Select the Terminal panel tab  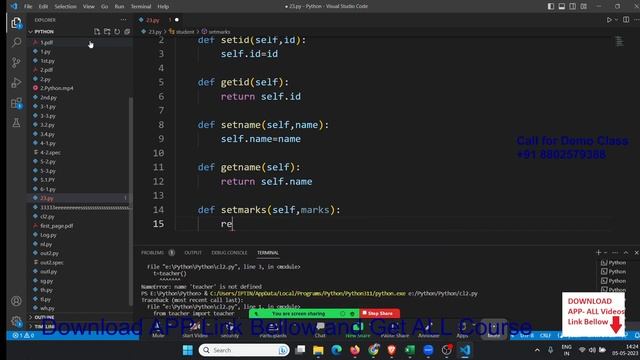(x=268, y=253)
